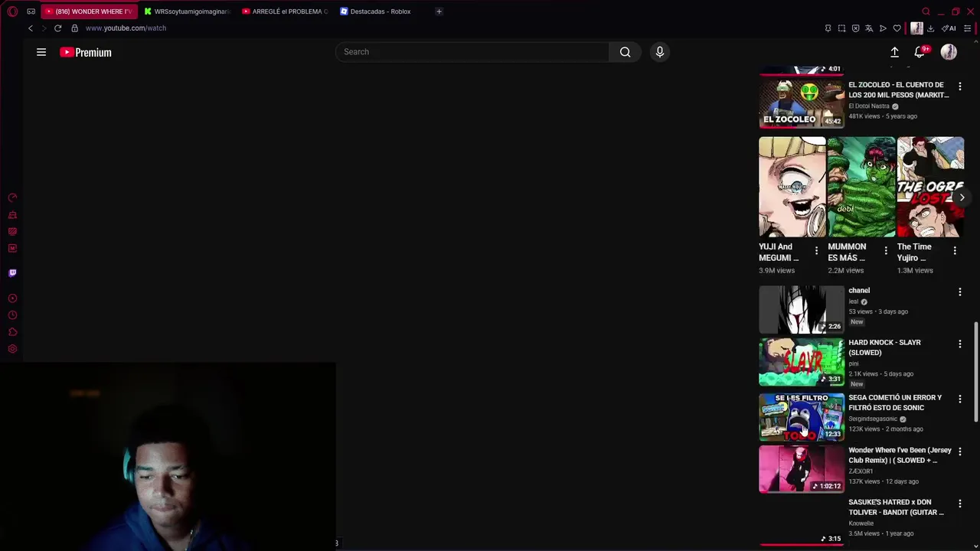
Task: Open the downloads icon in browser toolbar
Action: point(930,28)
